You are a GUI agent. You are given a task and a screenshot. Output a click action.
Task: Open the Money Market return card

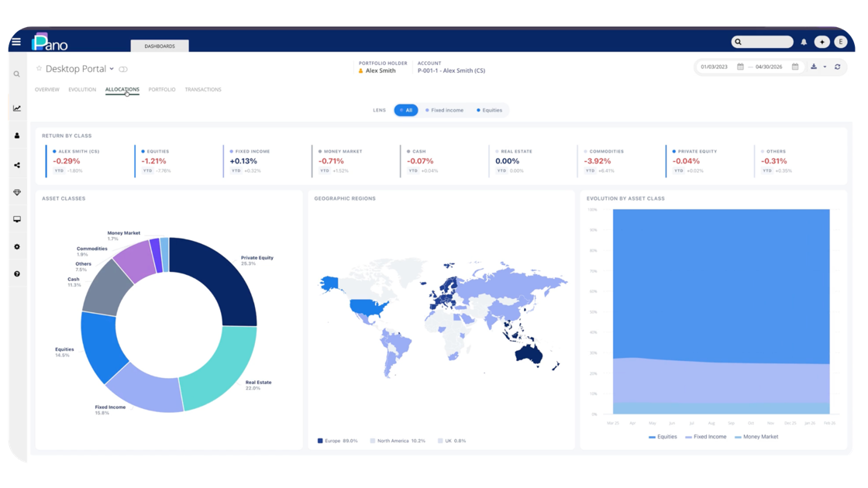[x=354, y=161]
